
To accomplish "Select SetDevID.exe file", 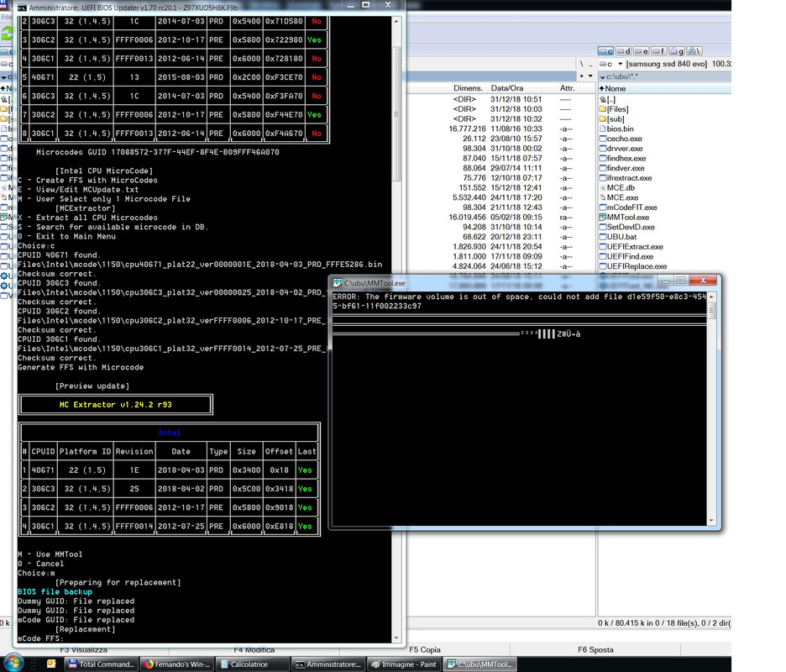I will click(x=627, y=227).
